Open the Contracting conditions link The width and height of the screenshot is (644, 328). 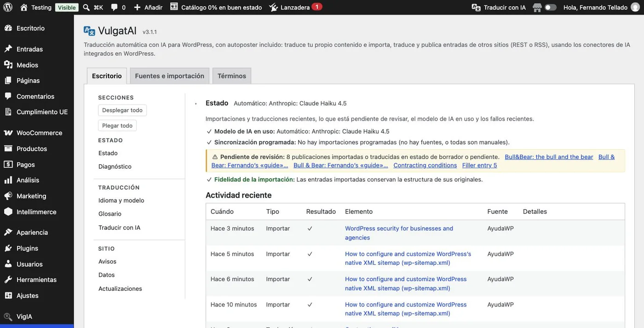click(425, 165)
